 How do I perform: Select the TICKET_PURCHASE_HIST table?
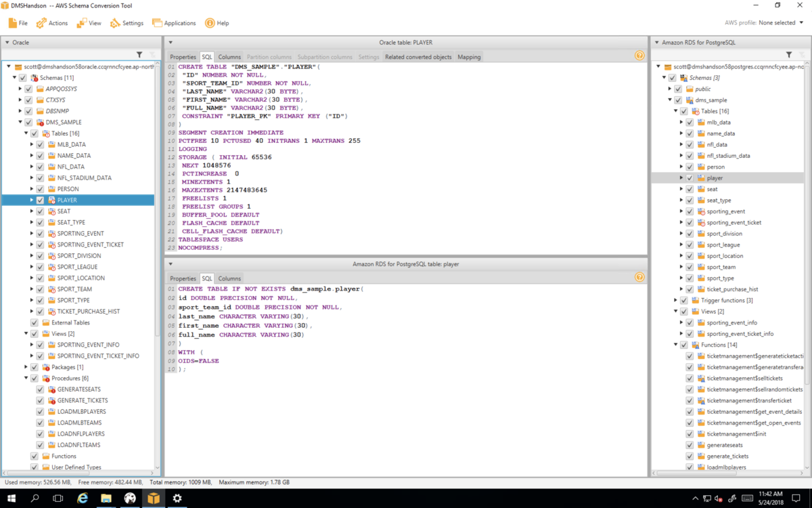(89, 312)
